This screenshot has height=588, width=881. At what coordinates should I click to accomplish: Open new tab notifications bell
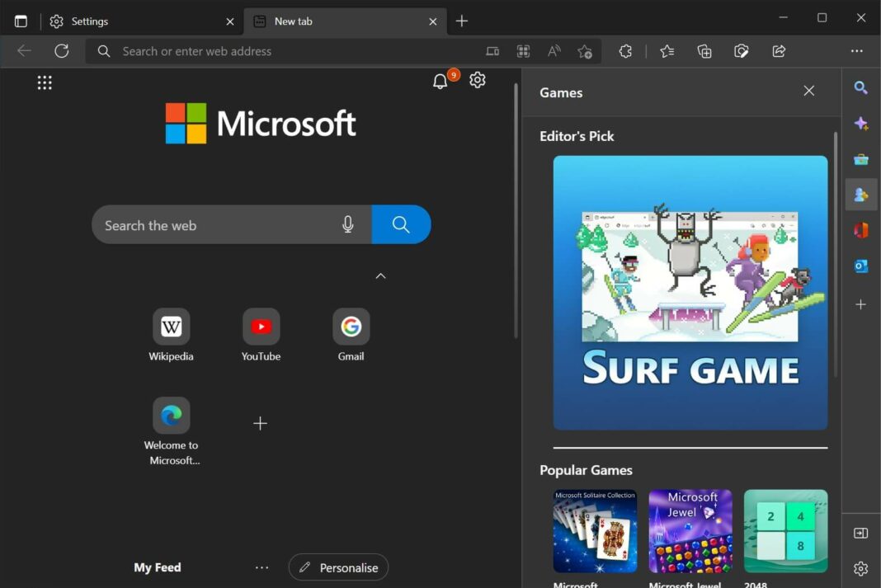(x=440, y=80)
